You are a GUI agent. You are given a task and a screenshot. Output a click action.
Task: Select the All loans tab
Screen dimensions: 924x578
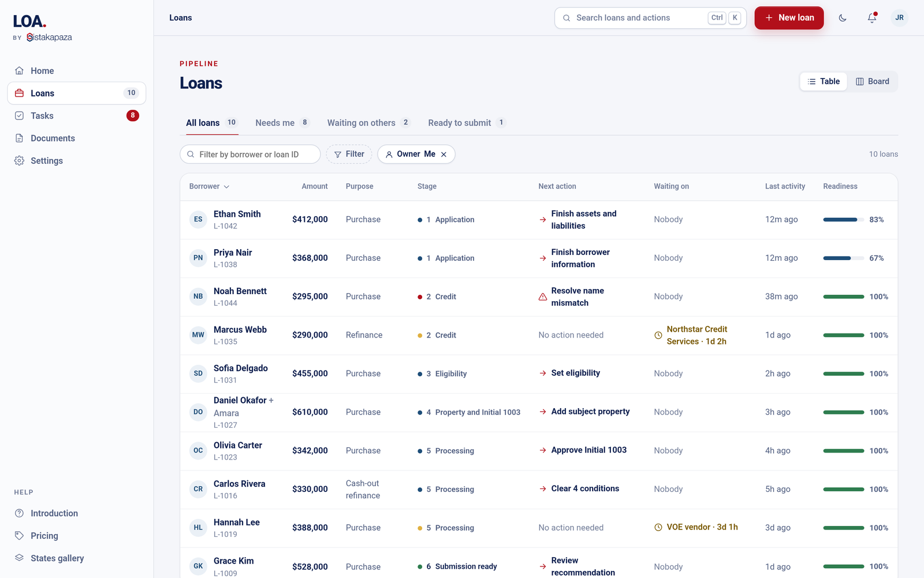pos(211,123)
